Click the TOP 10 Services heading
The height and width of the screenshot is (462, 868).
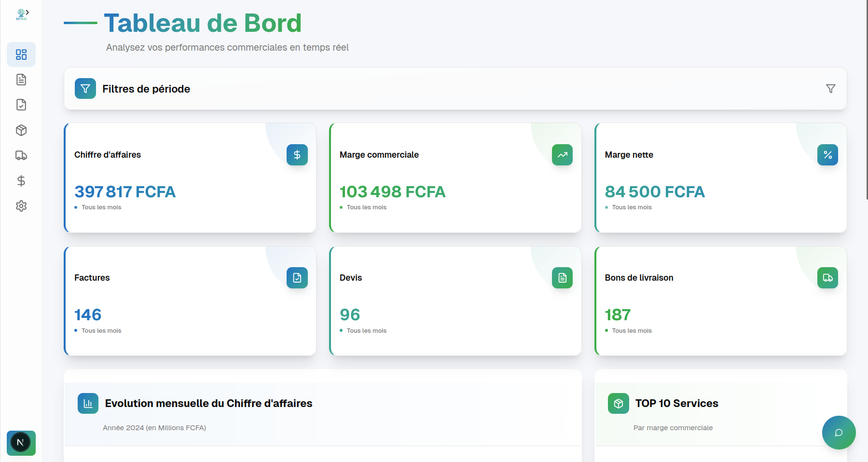click(x=676, y=404)
